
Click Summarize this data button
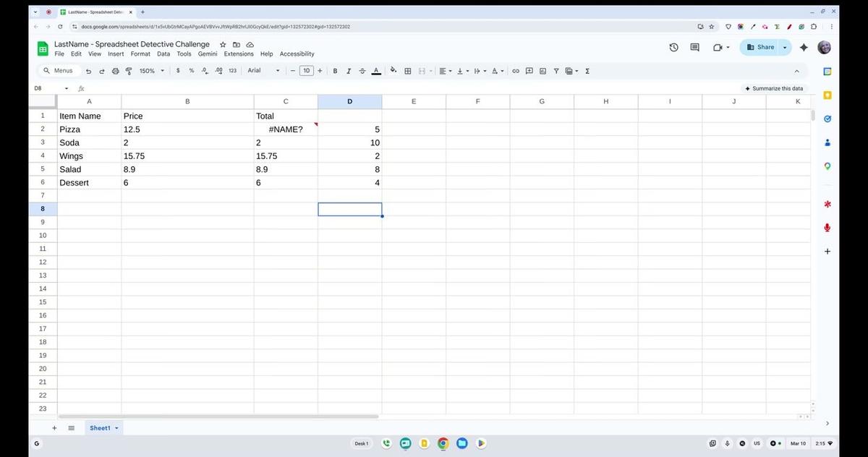coord(774,88)
